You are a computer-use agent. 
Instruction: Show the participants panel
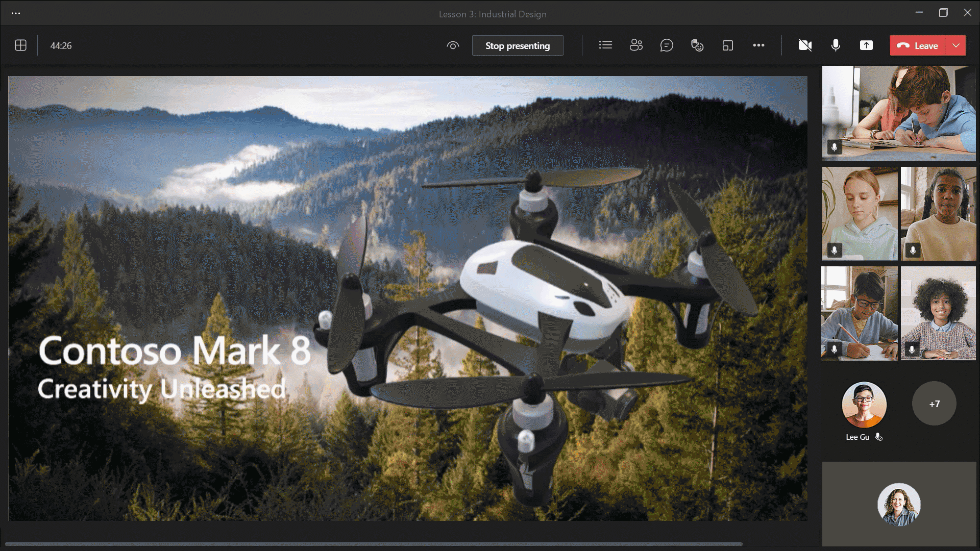tap(636, 45)
